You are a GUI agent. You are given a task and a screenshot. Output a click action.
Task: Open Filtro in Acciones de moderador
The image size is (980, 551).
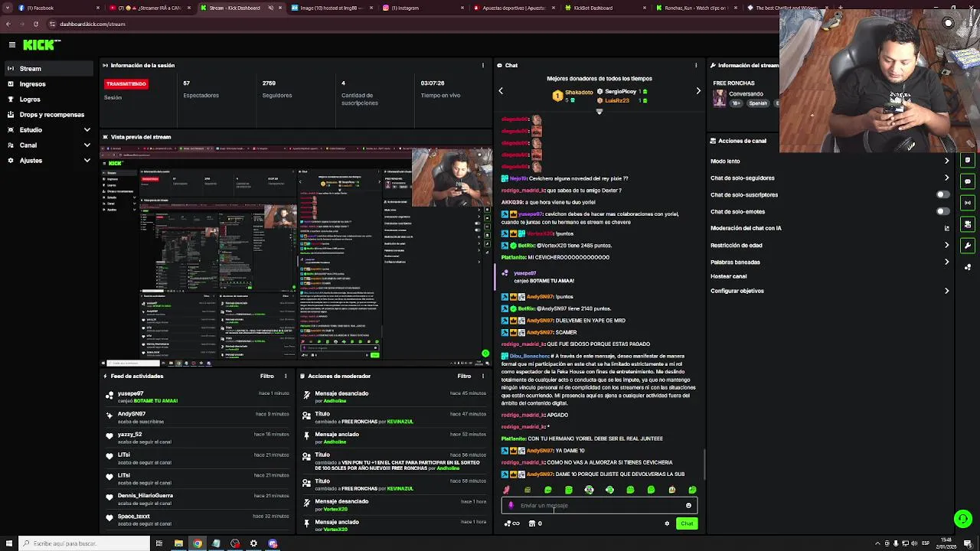click(464, 377)
